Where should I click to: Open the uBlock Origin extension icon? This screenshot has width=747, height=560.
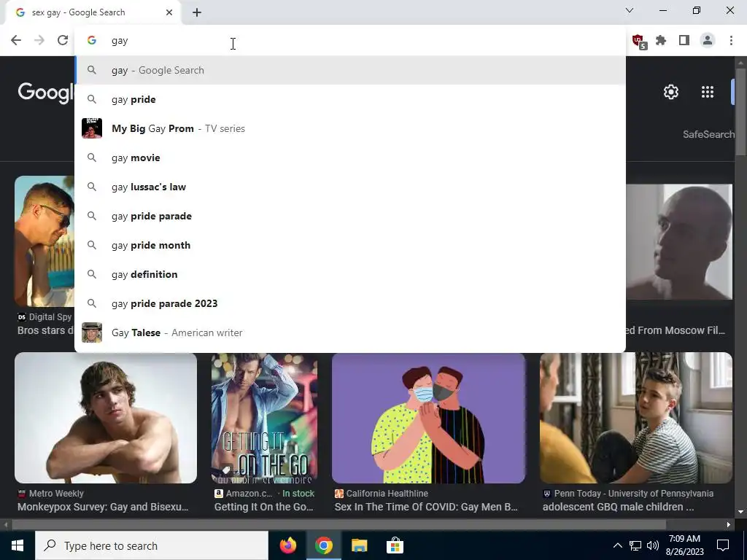point(638,41)
